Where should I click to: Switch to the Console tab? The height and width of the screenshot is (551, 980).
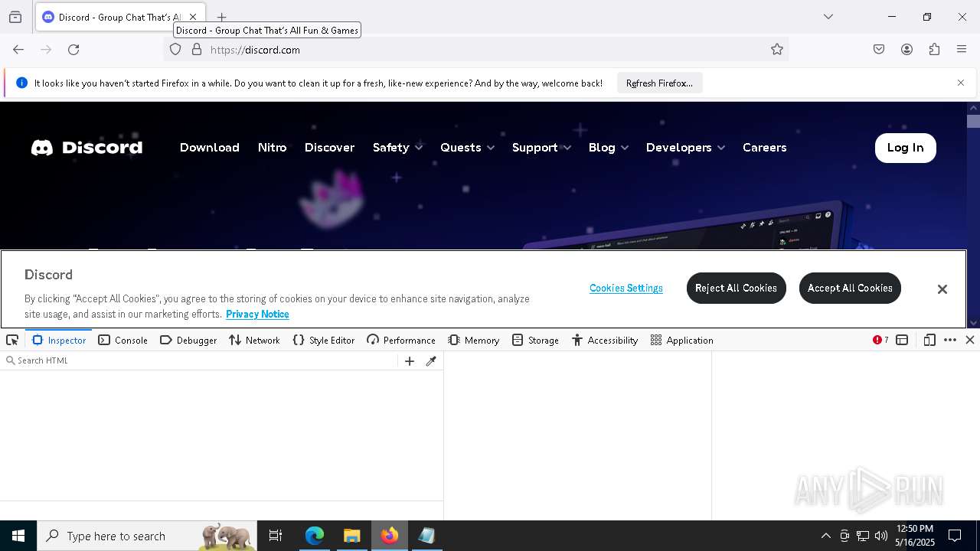tap(122, 341)
